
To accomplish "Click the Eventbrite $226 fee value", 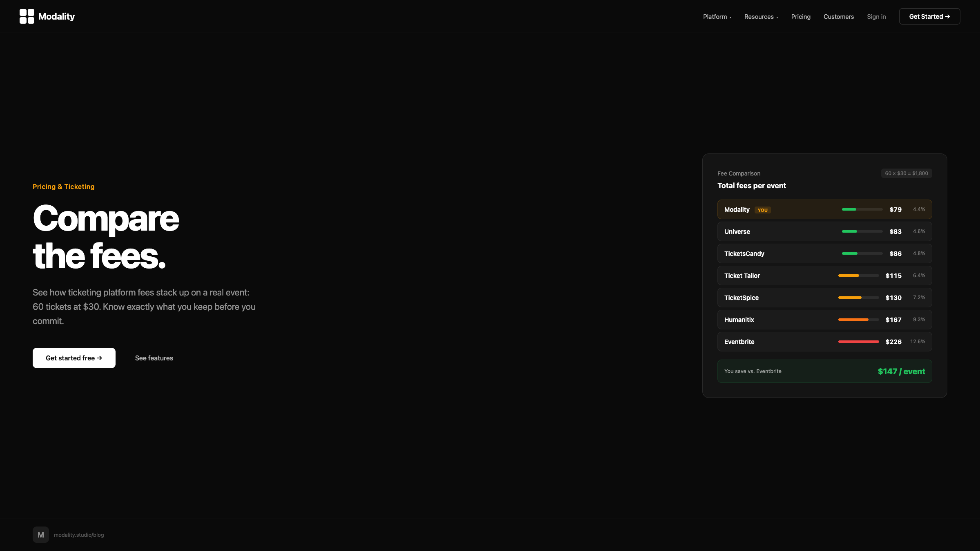I will (893, 342).
